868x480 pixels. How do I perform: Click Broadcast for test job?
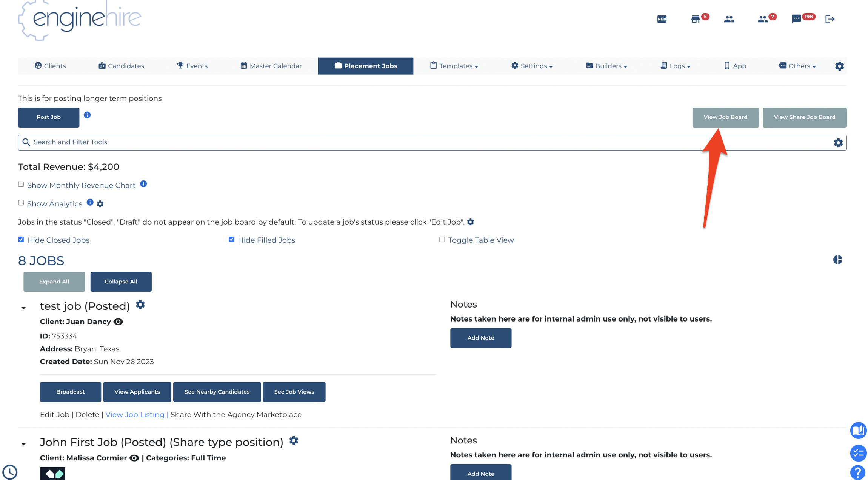tap(71, 392)
